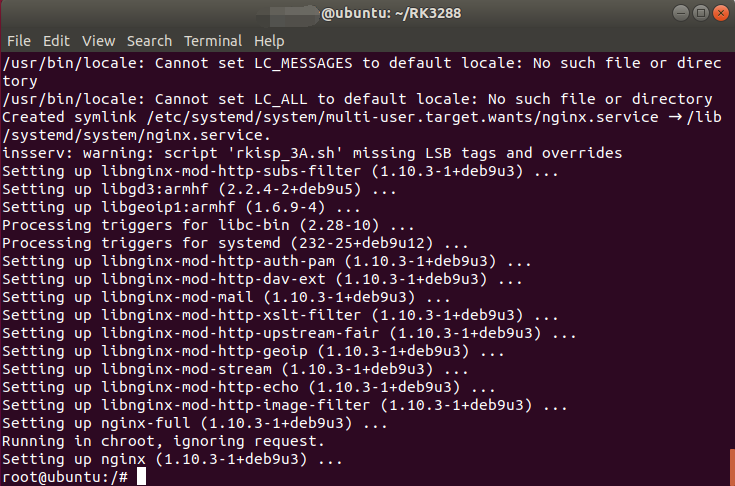Viewport: 735px width, 486px height.
Task: Open the Search menu
Action: click(x=149, y=41)
